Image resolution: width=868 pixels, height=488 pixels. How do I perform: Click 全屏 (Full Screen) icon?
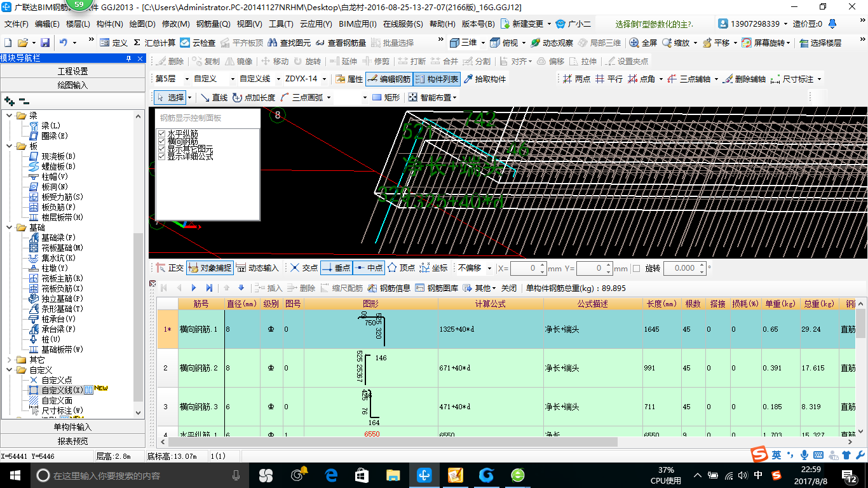coord(643,43)
